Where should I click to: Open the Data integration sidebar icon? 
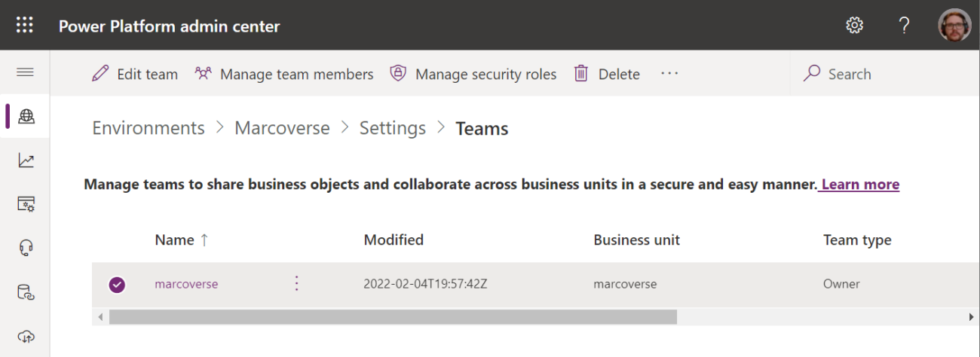click(26, 291)
